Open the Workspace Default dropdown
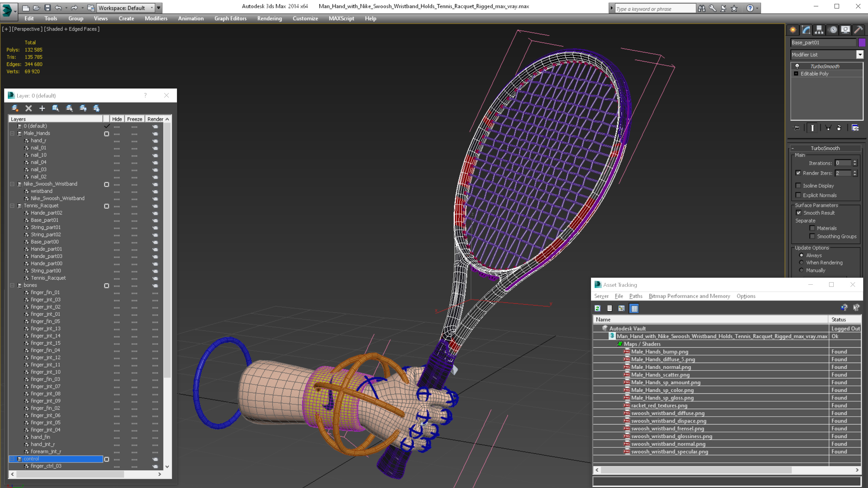 pos(152,8)
